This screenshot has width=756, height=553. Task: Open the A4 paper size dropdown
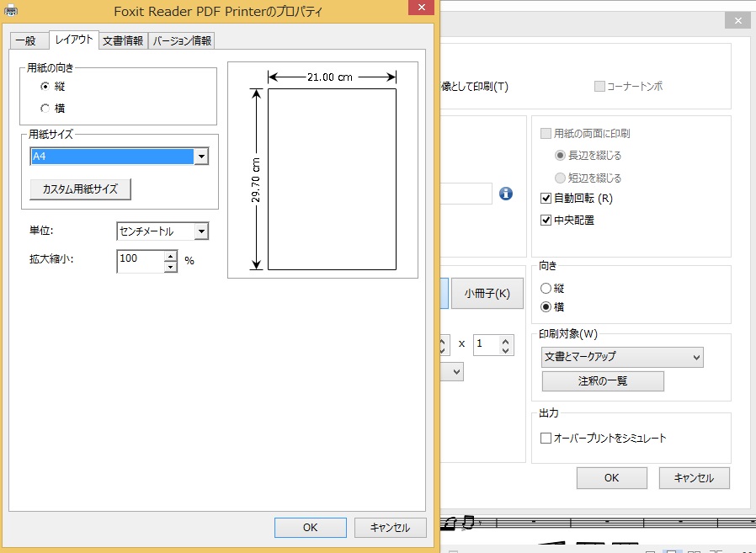click(x=201, y=157)
